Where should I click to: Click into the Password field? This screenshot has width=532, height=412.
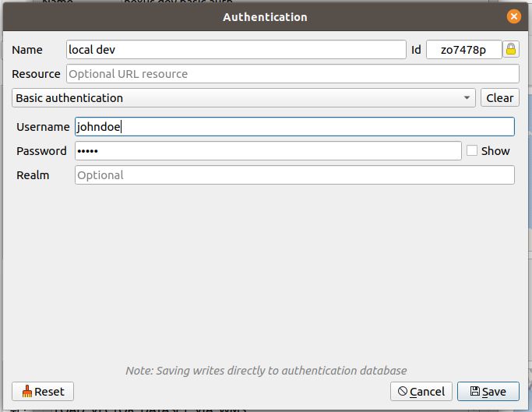click(x=268, y=150)
